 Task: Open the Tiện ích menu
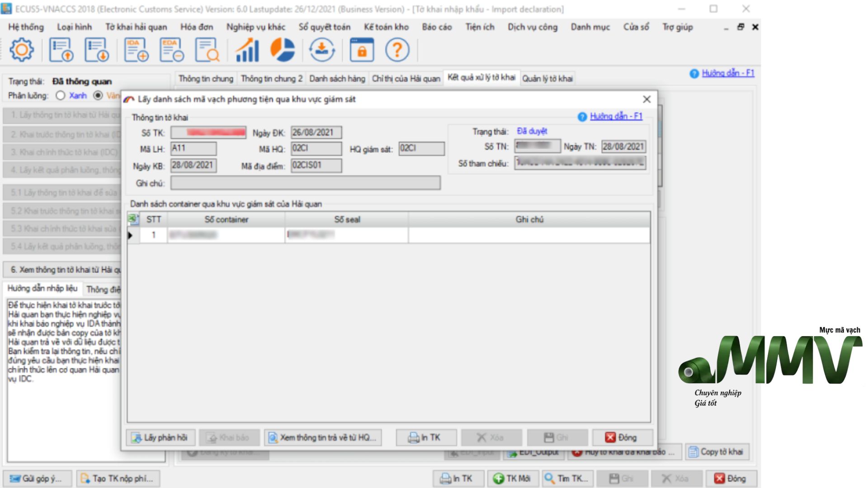480,27
